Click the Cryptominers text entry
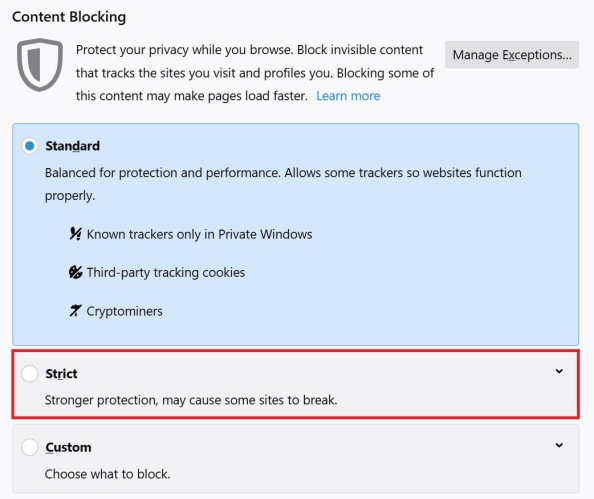The width and height of the screenshot is (594, 499). pos(125,311)
